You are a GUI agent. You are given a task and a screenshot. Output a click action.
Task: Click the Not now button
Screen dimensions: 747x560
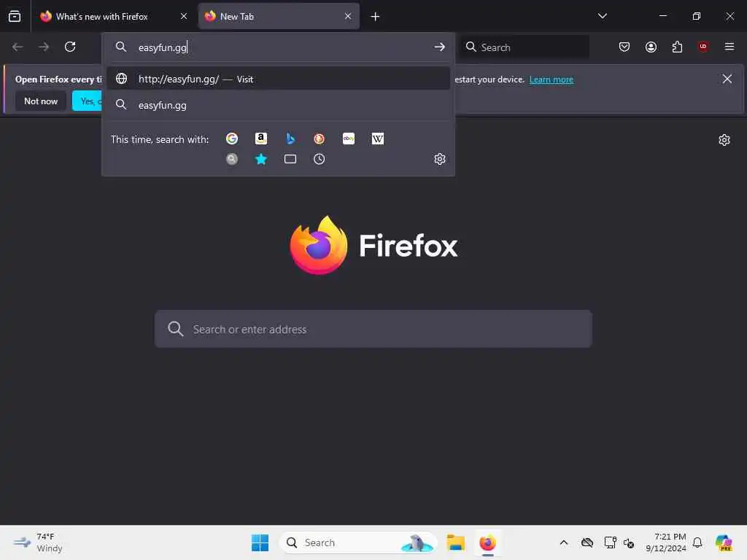(x=41, y=101)
